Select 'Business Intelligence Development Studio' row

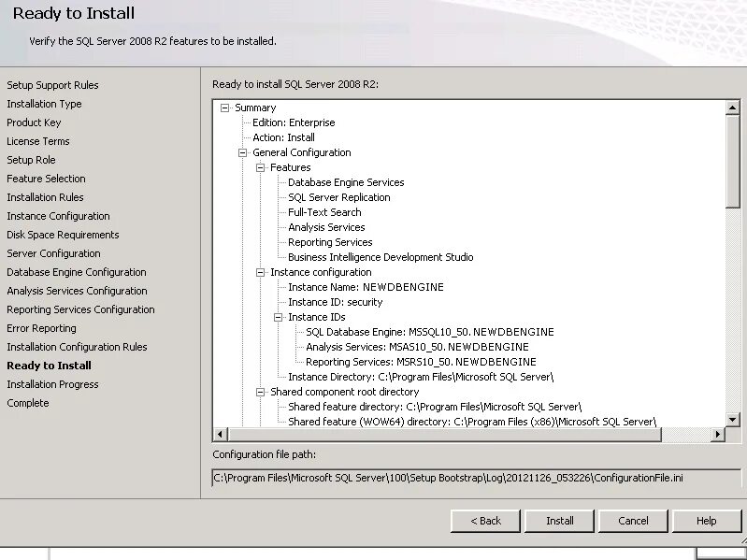pos(381,257)
